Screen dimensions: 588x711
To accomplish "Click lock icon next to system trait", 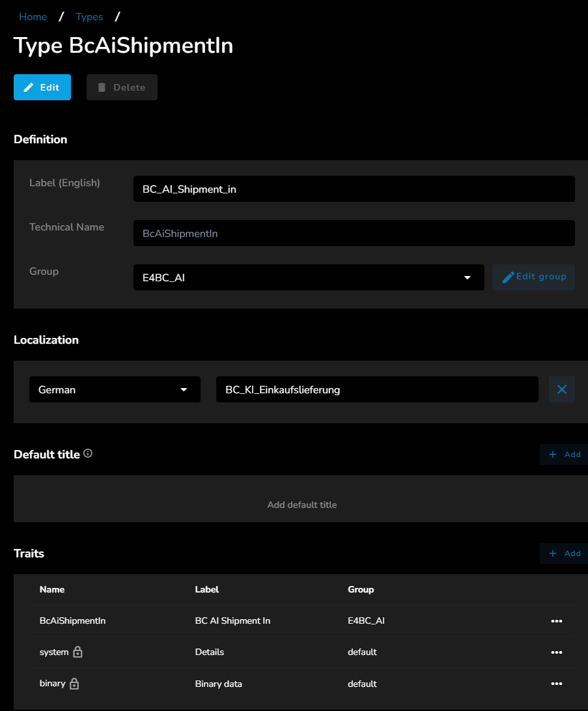I will coord(77,652).
